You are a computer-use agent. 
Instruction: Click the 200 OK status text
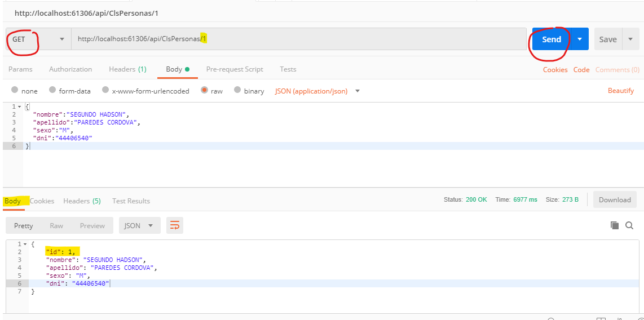pos(477,200)
